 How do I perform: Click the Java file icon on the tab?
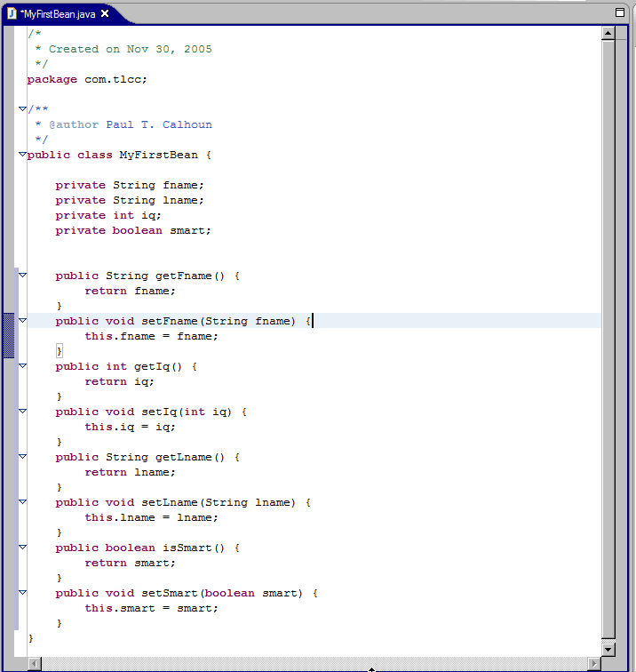12,13
